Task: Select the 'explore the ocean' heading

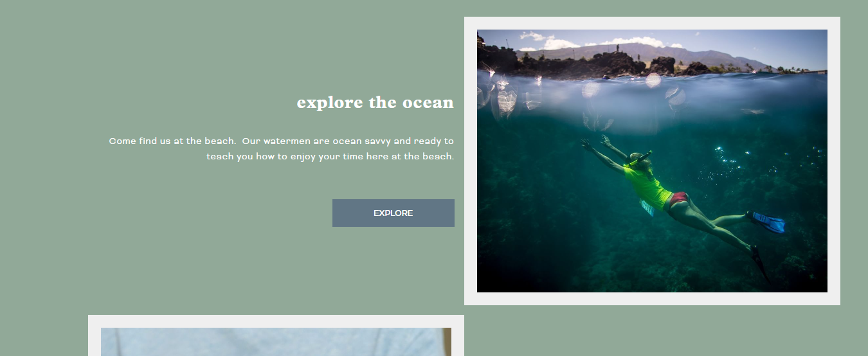Action: (375, 102)
